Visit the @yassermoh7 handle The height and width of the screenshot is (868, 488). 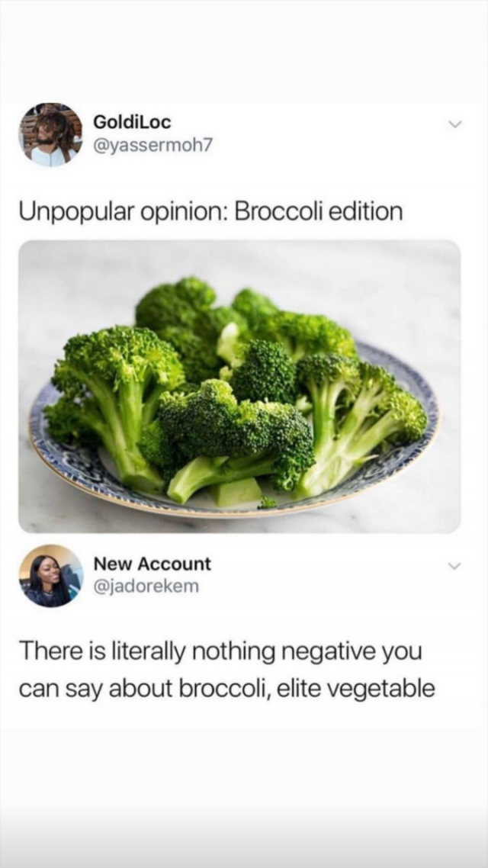pyautogui.click(x=152, y=144)
